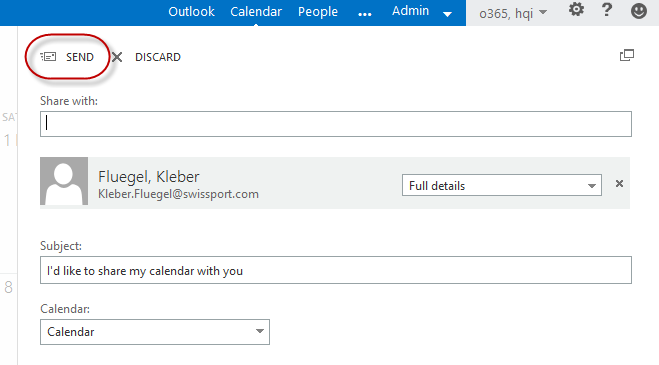Expand the Admin dropdown arrow
The width and height of the screenshot is (659, 365).
(x=448, y=14)
